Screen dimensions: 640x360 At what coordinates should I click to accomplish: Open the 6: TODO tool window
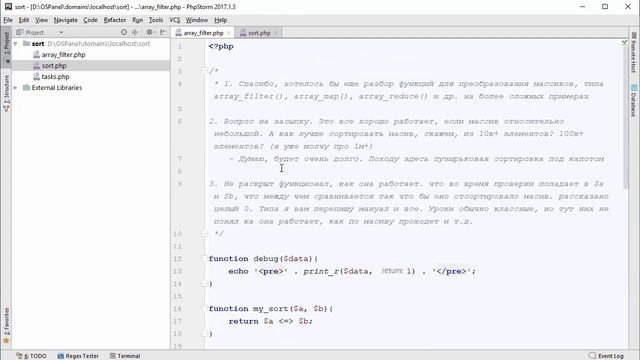31,356
